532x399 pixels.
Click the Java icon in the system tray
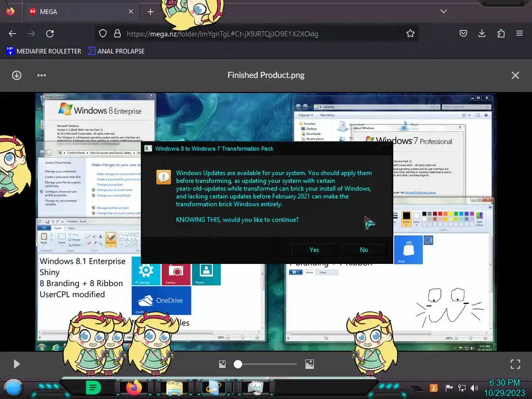coord(434,388)
